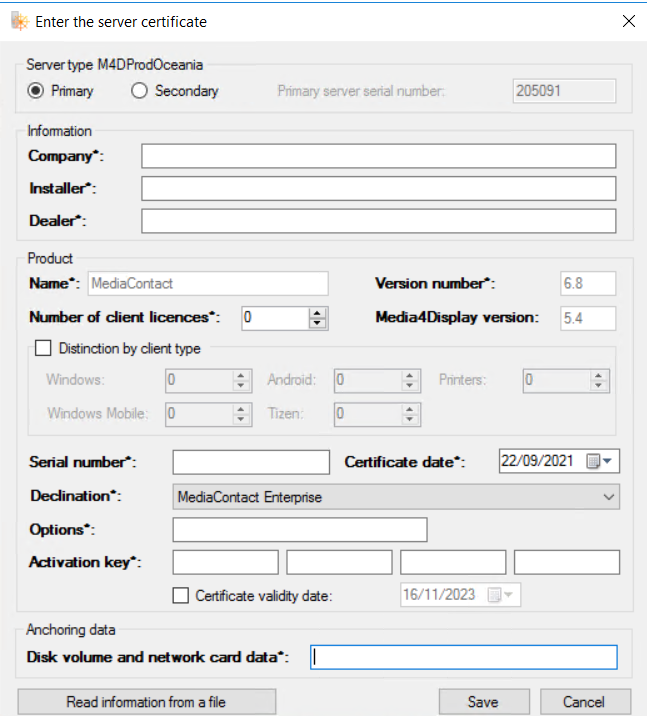Cancel the server certificate dialog
The width and height of the screenshot is (647, 717).
pos(585,702)
